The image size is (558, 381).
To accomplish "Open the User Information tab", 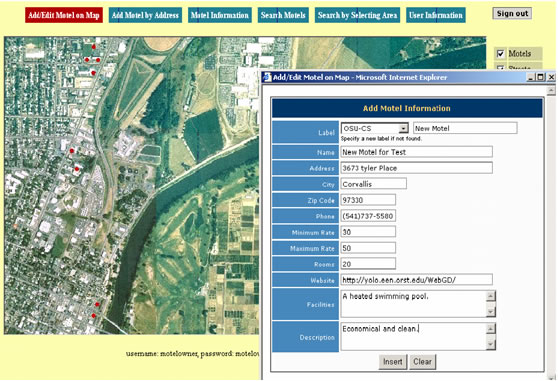I will click(x=436, y=15).
